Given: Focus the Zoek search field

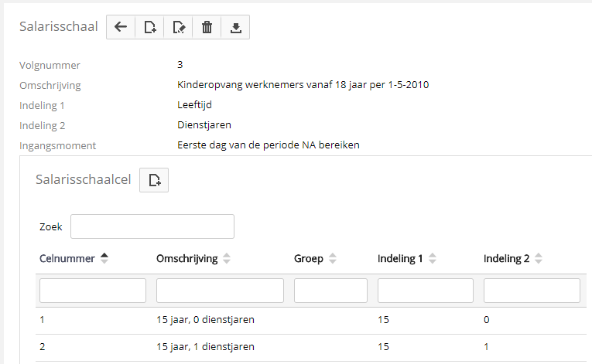Looking at the screenshot, I should point(152,226).
